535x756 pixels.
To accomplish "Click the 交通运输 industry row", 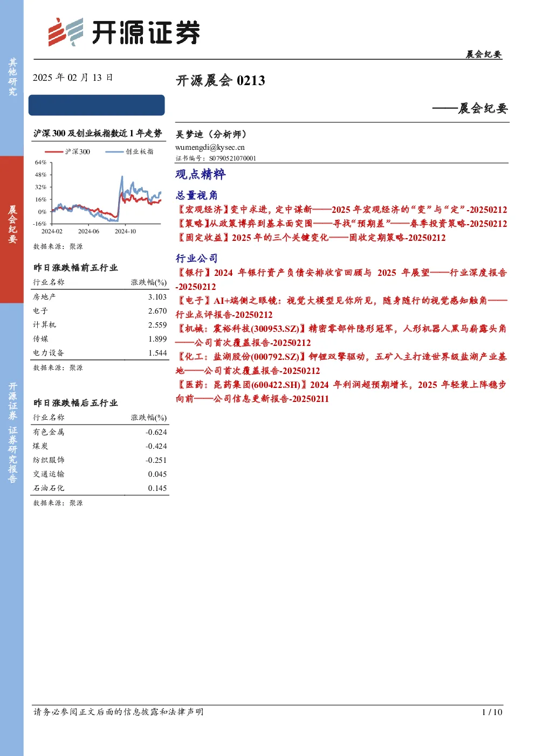I will tap(100, 474).
